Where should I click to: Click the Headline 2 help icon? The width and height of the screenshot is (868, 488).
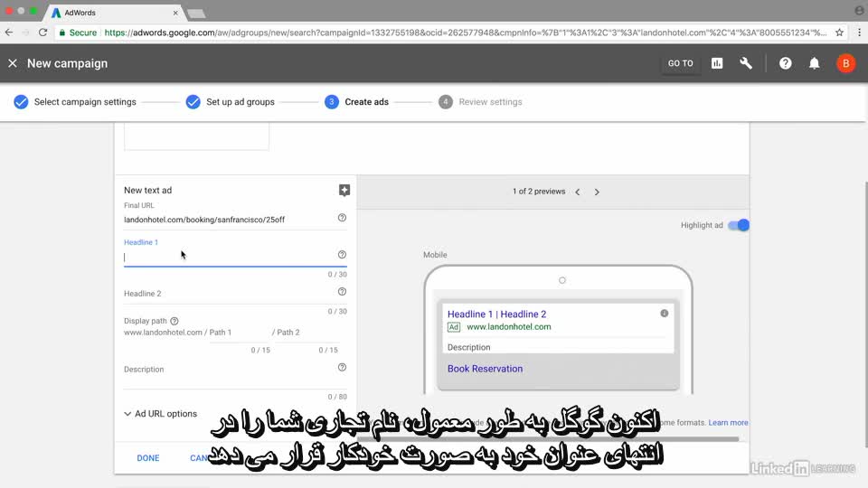[x=342, y=292]
